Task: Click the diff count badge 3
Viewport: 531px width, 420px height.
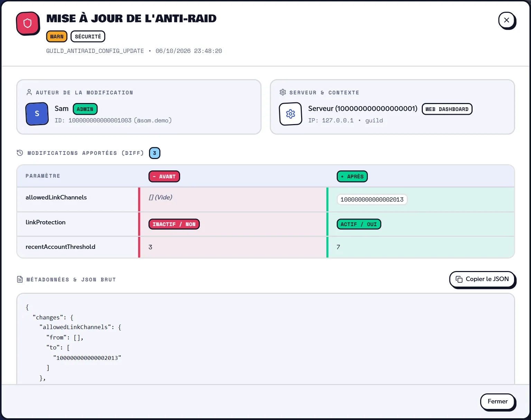Action: 155,153
